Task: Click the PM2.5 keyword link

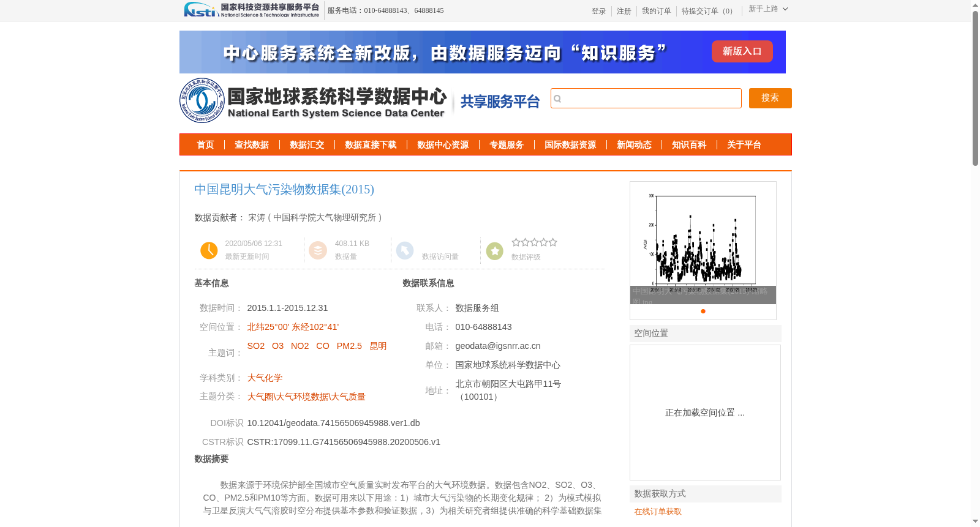Action: click(349, 346)
